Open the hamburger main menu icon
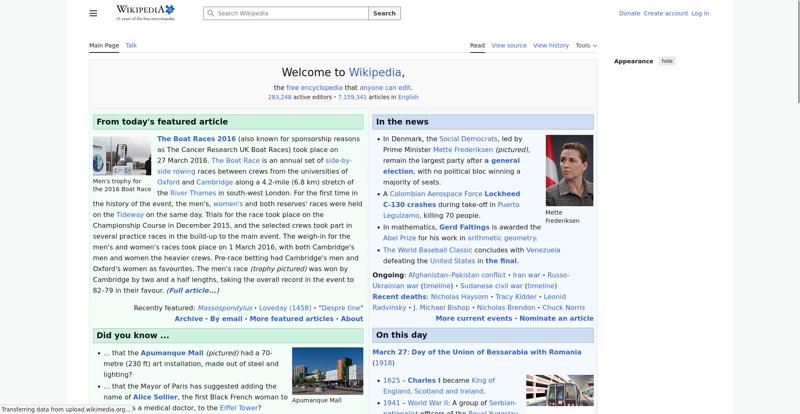The image size is (800, 414). click(93, 13)
